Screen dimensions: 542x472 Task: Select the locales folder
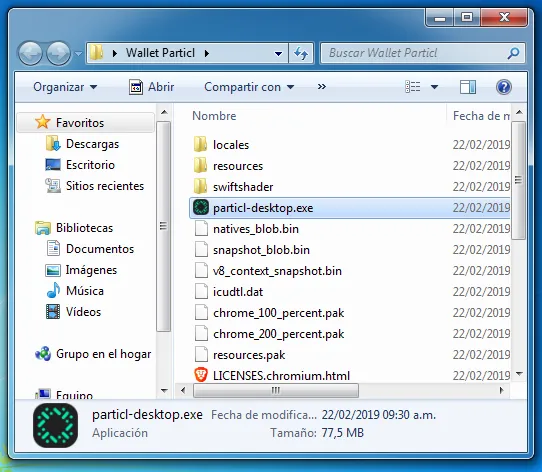tap(231, 145)
